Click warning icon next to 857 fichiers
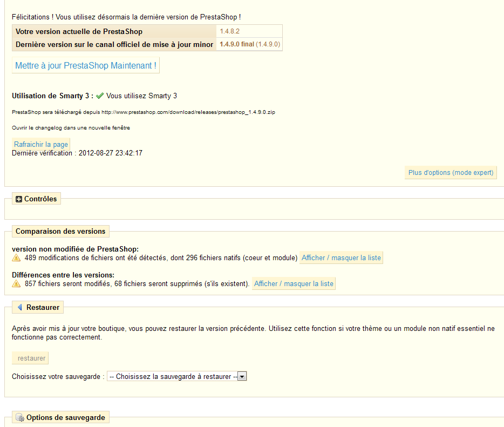Viewport: 504px width, 427px height. pos(16,283)
